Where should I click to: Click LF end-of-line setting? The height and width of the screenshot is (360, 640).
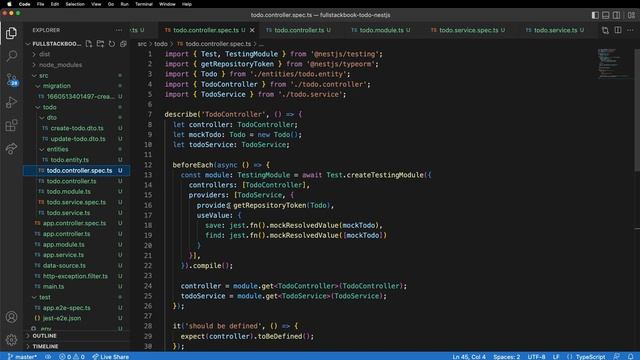pos(556,356)
